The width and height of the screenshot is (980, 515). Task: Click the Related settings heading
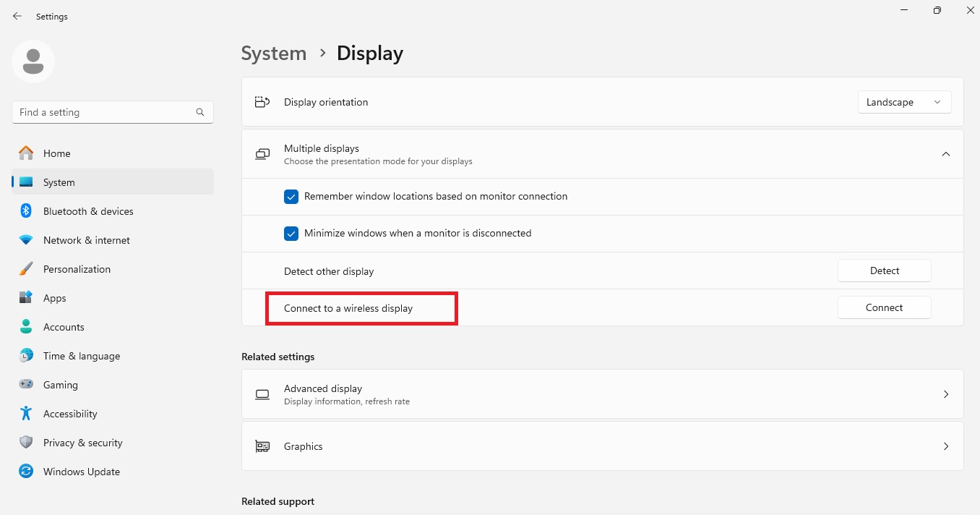click(x=278, y=357)
